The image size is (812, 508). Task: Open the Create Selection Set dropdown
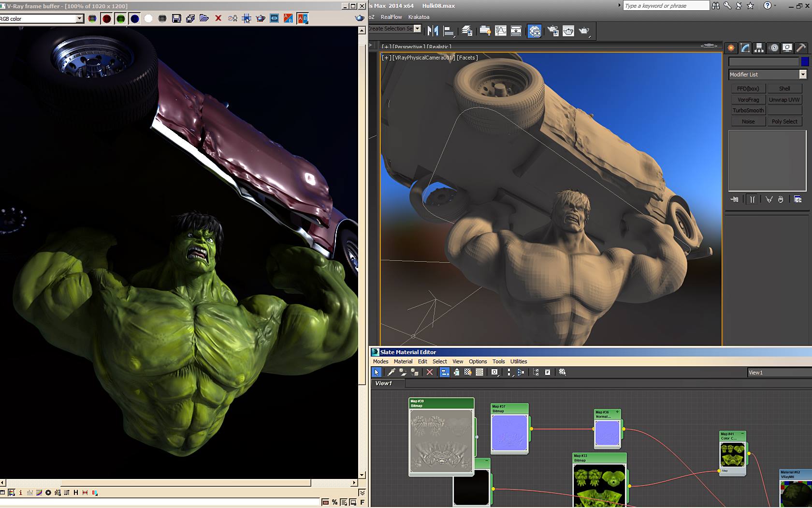pos(418,29)
